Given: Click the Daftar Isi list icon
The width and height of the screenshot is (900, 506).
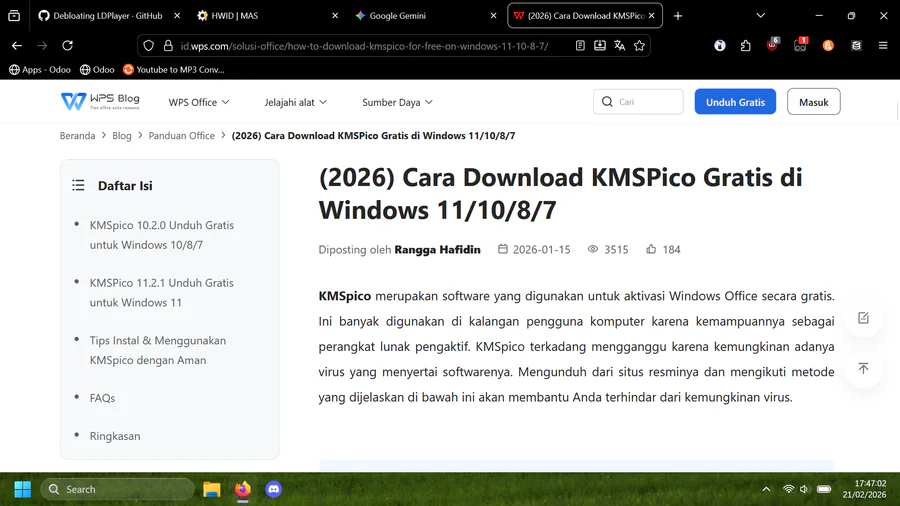Looking at the screenshot, I should point(78,185).
